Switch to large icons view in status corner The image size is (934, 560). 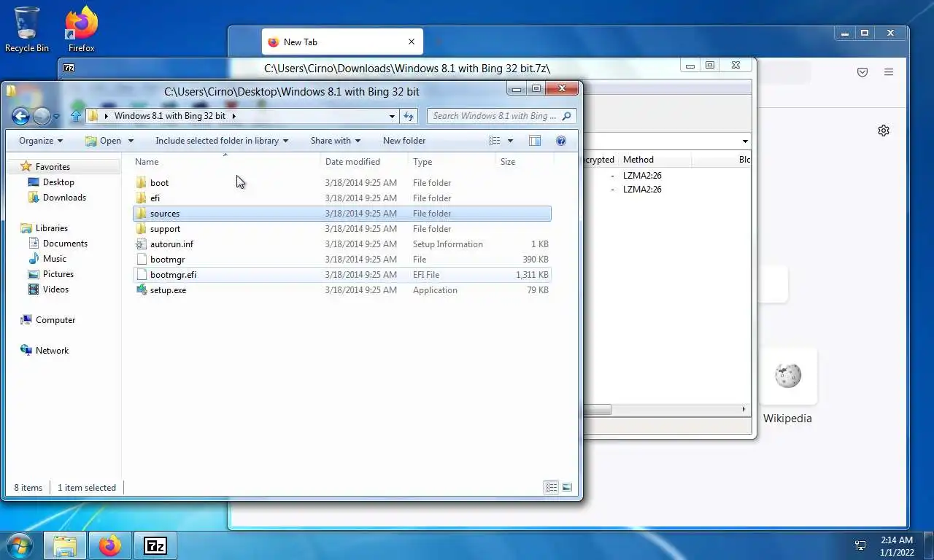tap(567, 487)
